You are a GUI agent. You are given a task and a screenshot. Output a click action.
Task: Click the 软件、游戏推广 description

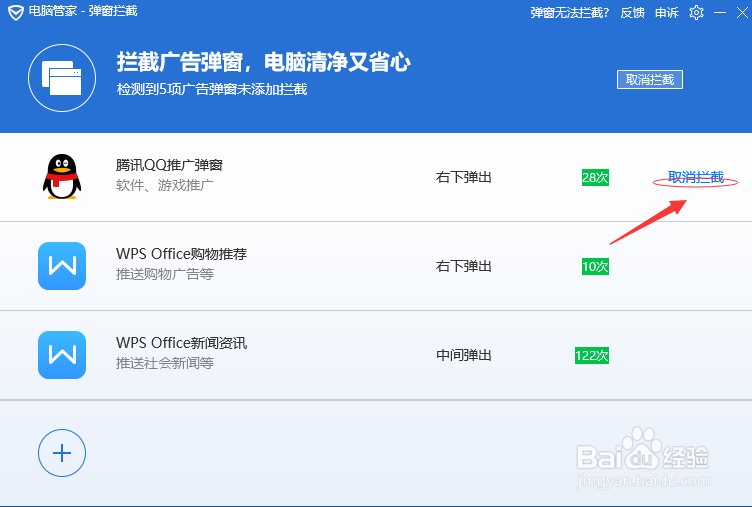coord(165,185)
